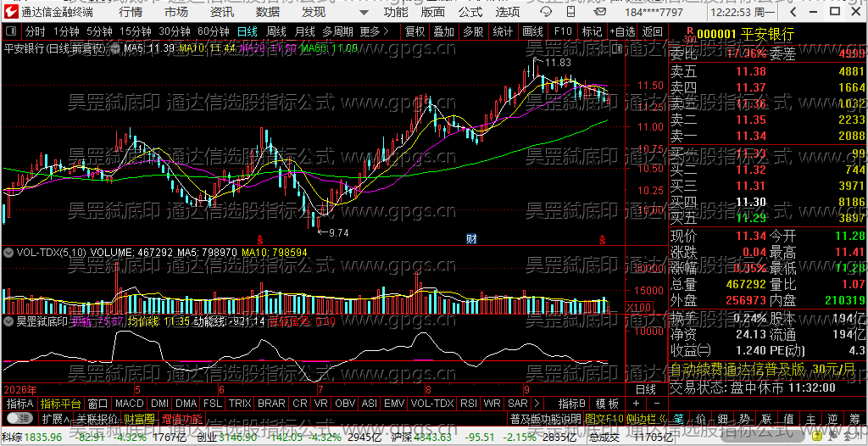Open the 值 value tab
The width and height of the screenshot is (868, 446).
(x=789, y=418)
